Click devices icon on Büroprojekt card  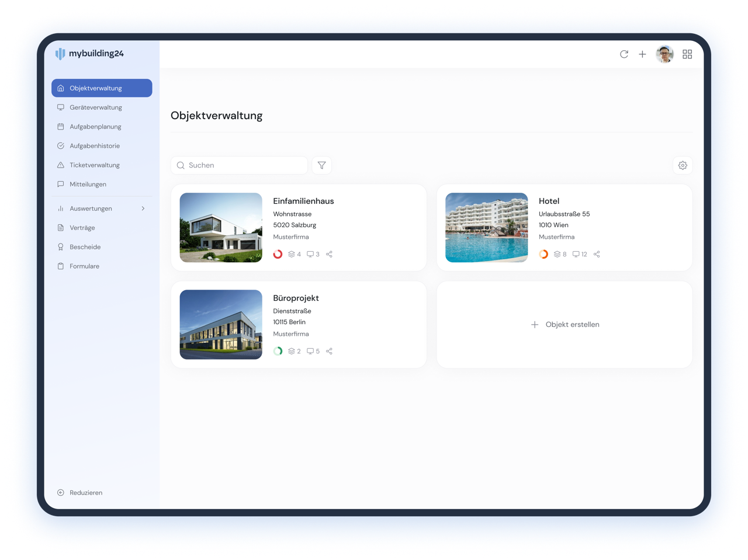pyautogui.click(x=310, y=351)
